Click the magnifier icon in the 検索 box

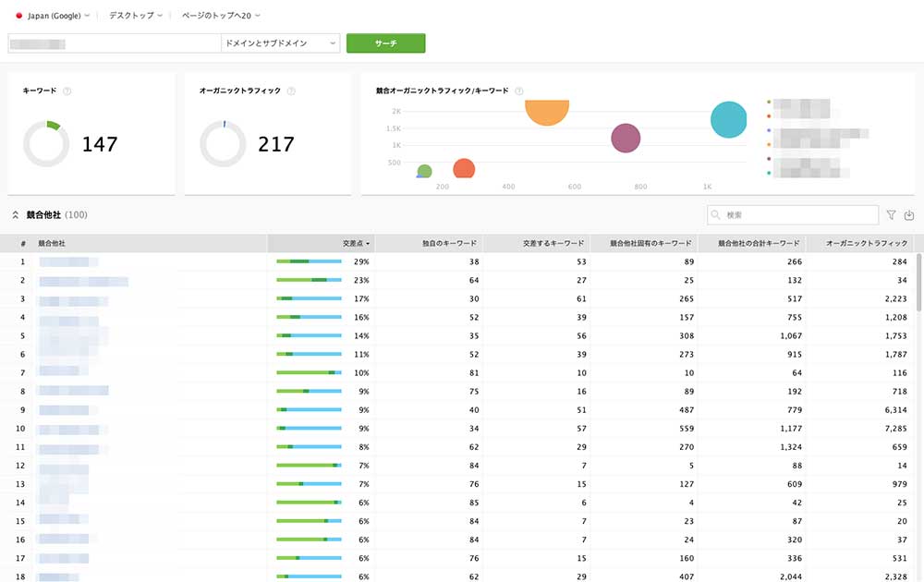coord(715,214)
